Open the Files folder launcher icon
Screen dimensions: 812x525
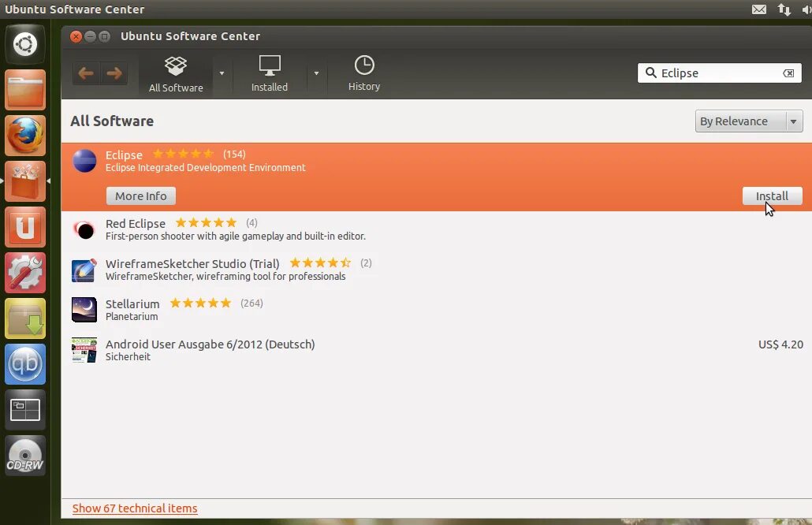tap(25, 90)
